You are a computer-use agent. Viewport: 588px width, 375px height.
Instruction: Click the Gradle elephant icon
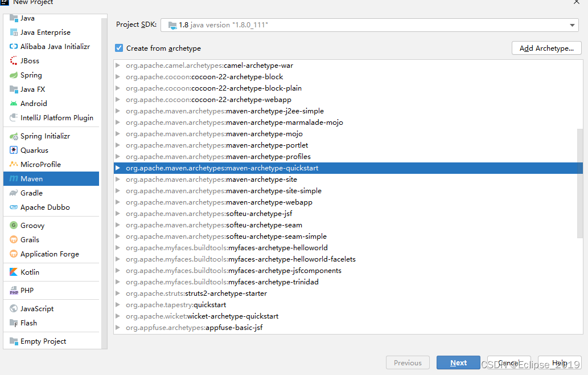coord(14,193)
